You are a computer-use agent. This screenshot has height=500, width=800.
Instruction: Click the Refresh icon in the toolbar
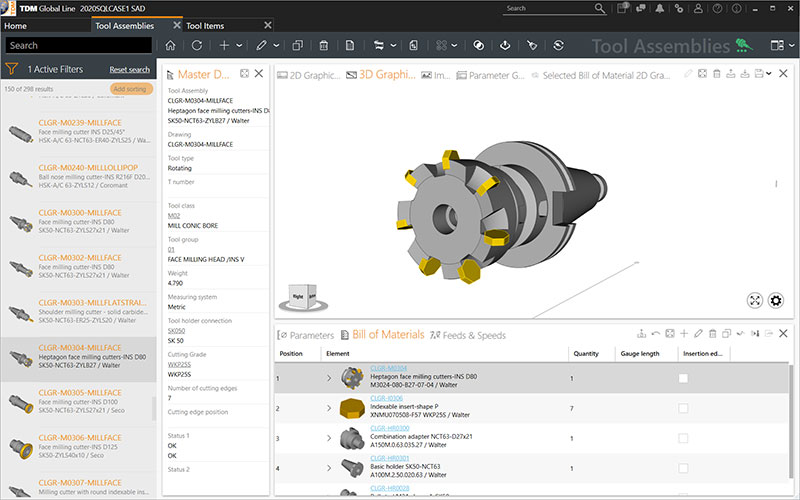coord(197,45)
